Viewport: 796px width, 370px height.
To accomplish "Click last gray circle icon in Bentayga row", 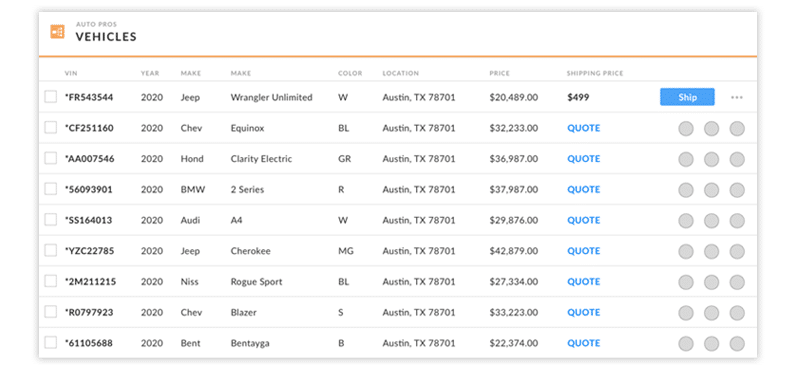I will (737, 344).
